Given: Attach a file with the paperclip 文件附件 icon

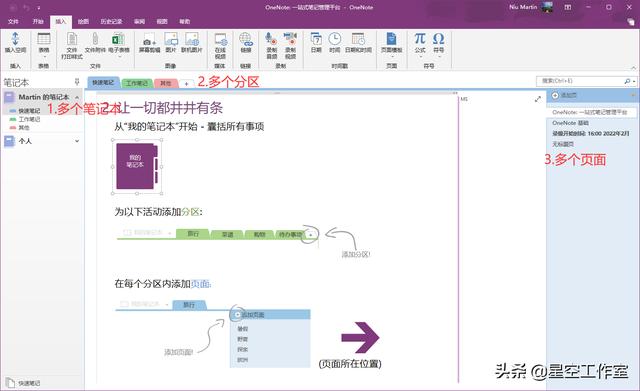Looking at the screenshot, I should pyautogui.click(x=95, y=39).
